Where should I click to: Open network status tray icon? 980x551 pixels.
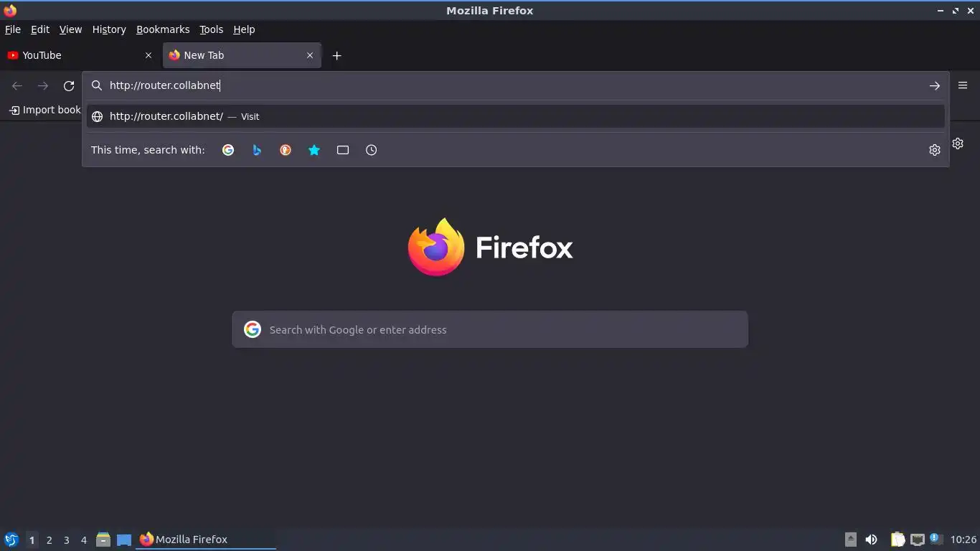(x=918, y=540)
